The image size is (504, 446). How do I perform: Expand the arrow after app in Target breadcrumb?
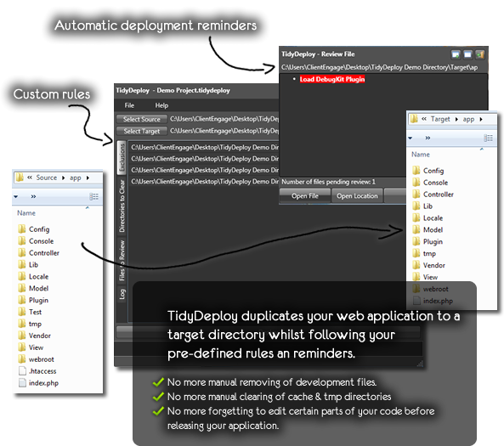(x=481, y=119)
